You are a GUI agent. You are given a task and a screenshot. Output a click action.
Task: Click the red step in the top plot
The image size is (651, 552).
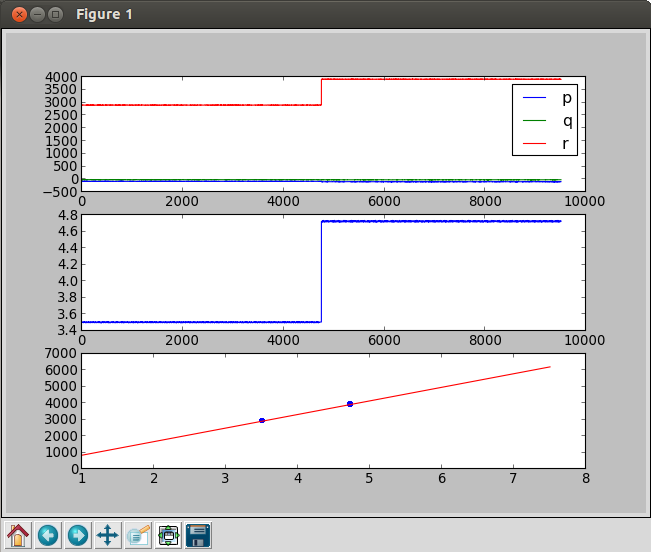tap(321, 92)
